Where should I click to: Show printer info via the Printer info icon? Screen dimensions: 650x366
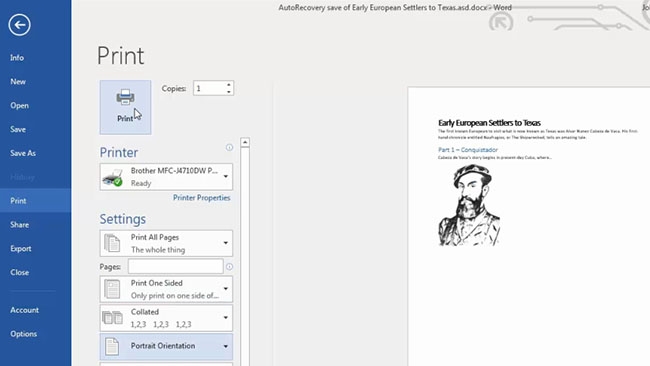229,148
